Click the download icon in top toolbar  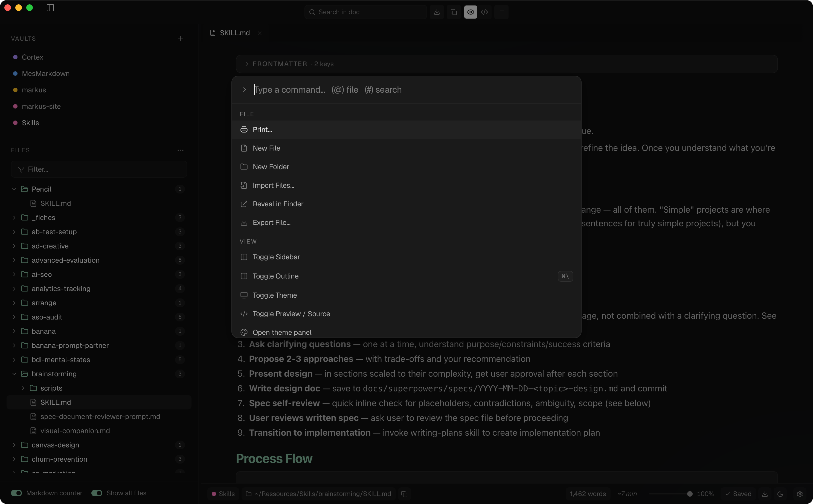437,12
